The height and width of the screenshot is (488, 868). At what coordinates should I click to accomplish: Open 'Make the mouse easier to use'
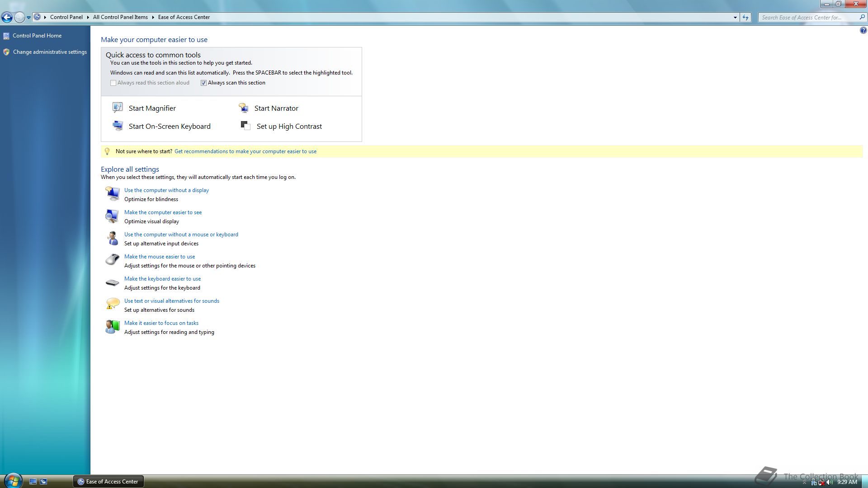(x=160, y=257)
